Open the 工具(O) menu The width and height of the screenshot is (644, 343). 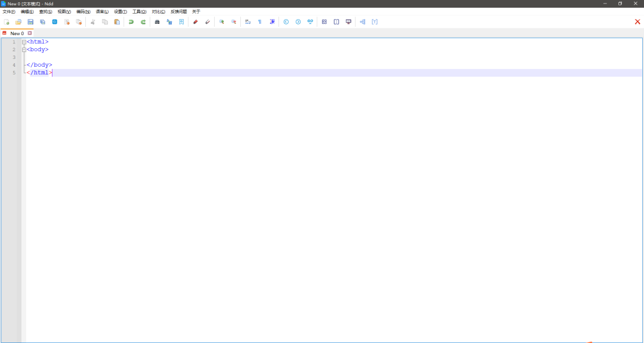pyautogui.click(x=139, y=12)
